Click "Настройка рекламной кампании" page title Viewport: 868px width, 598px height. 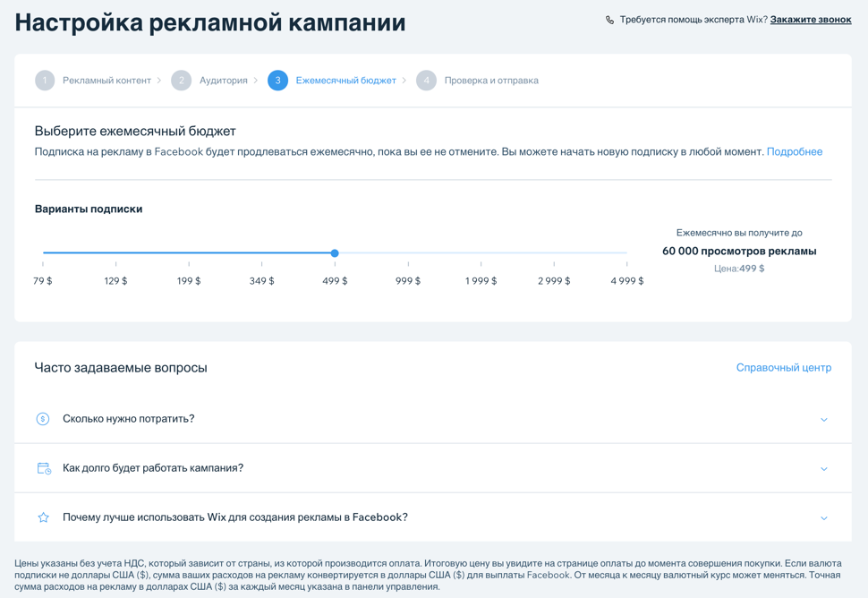point(210,22)
